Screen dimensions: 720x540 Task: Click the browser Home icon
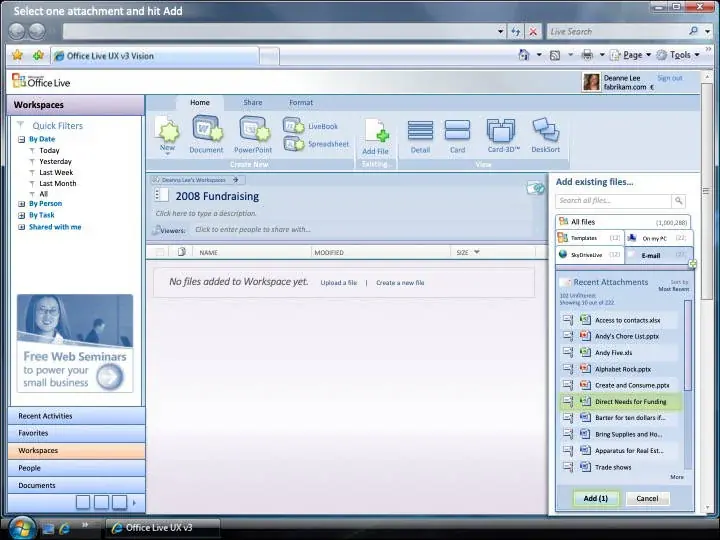[x=524, y=55]
